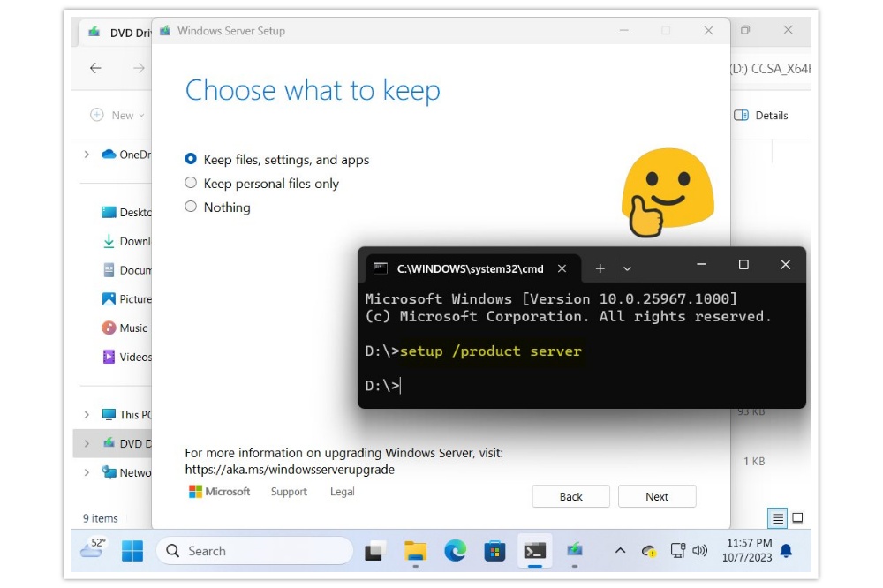Go Back in Windows Server Setup

tap(570, 496)
